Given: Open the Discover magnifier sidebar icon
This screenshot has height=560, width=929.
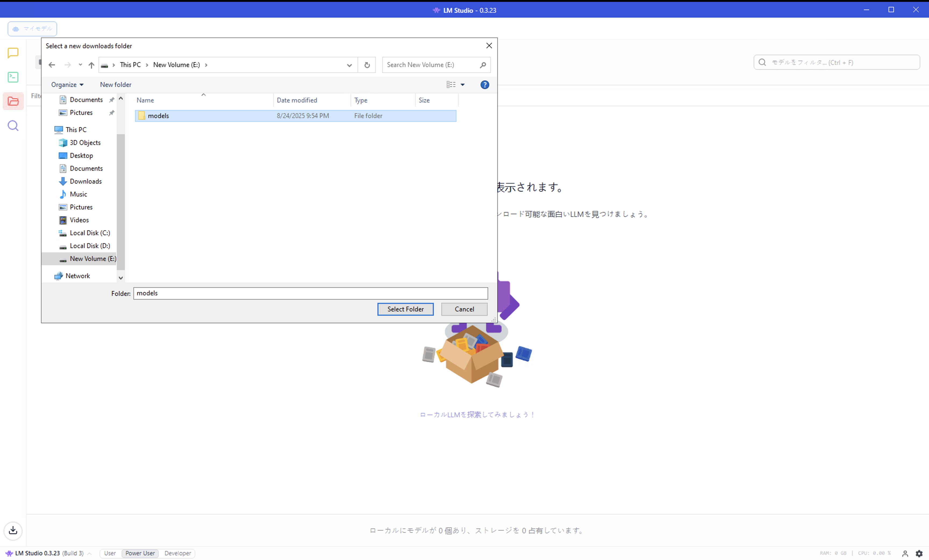Looking at the screenshot, I should coord(13,125).
